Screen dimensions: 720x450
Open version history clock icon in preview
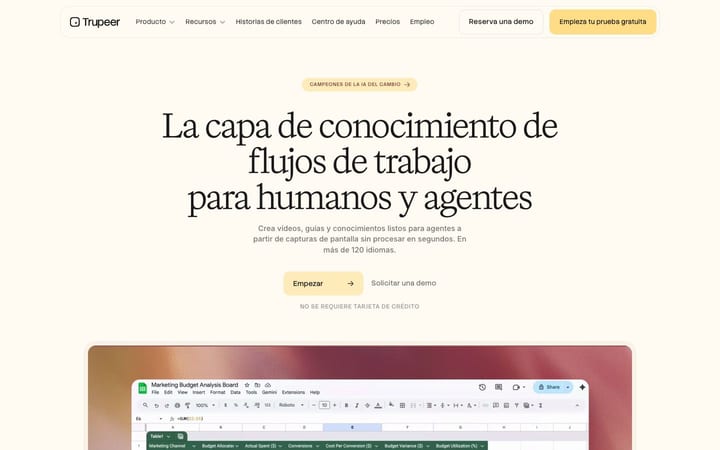click(x=482, y=387)
